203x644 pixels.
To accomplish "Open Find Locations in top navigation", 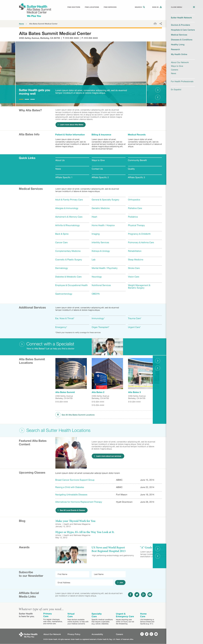I will (x=92, y=7).
